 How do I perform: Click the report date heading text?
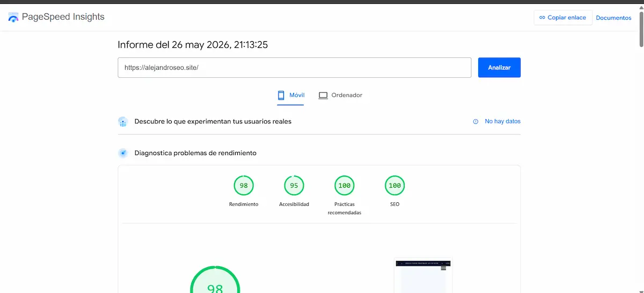pyautogui.click(x=193, y=45)
